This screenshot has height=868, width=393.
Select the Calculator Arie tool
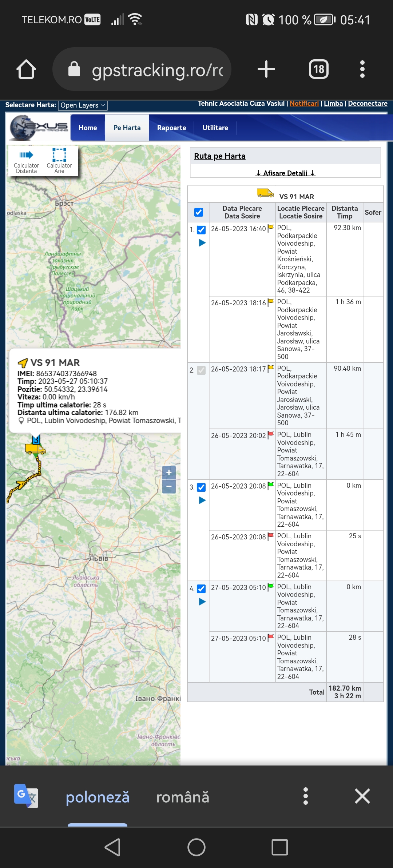(59, 160)
